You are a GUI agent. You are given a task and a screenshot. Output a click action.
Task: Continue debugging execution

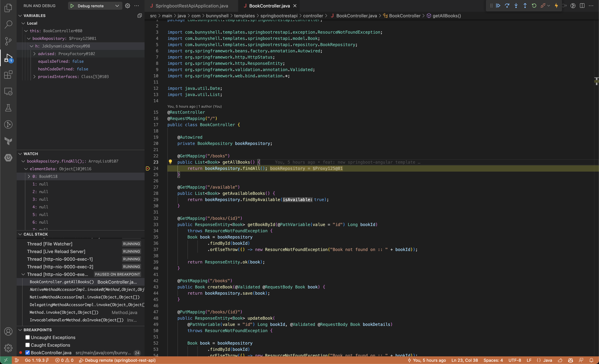click(x=498, y=6)
